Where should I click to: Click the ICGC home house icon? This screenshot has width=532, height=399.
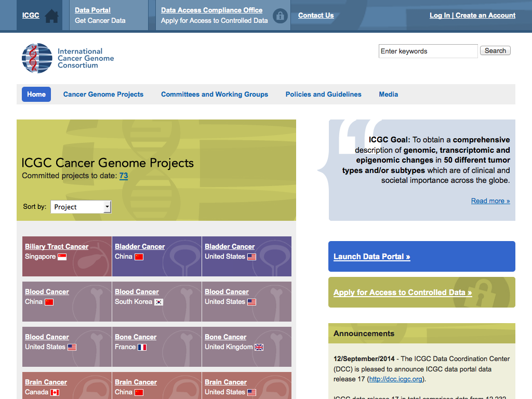click(51, 16)
